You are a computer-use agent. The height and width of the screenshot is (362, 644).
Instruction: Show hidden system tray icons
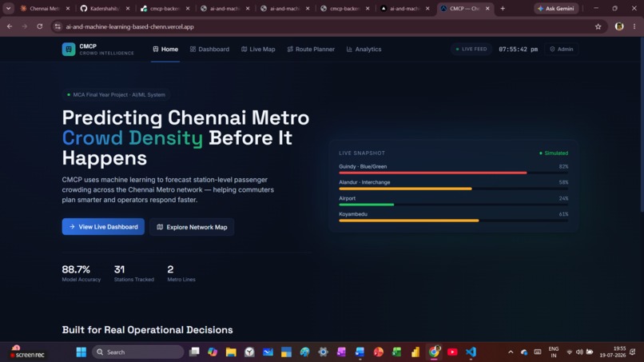[511, 352]
